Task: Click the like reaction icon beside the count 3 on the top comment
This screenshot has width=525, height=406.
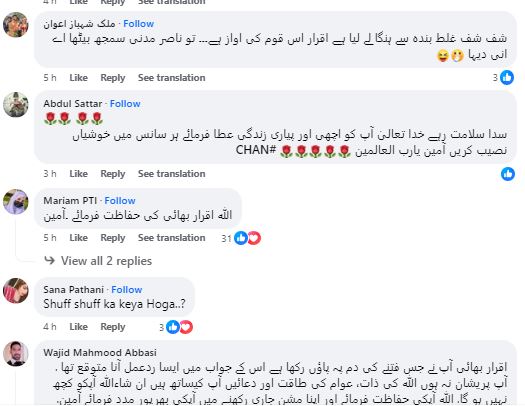Action: tap(507, 78)
